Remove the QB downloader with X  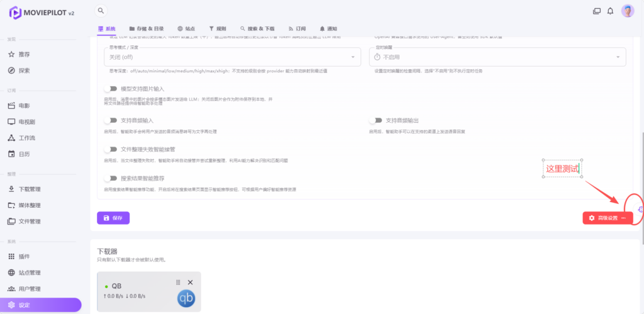coord(190,283)
